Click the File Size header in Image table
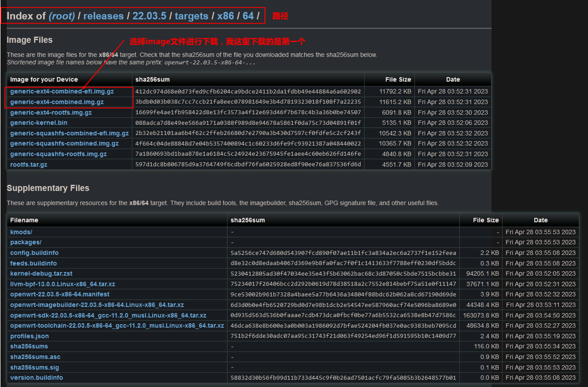This screenshot has width=588, height=387. click(x=398, y=80)
